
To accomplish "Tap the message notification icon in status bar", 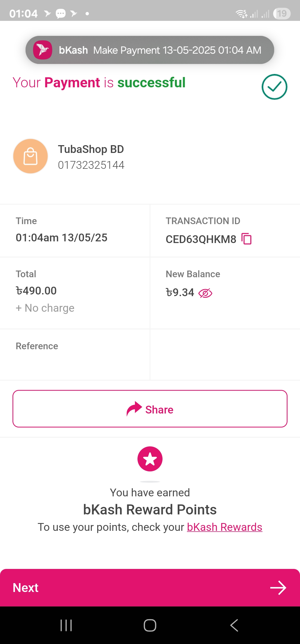I will (x=61, y=13).
